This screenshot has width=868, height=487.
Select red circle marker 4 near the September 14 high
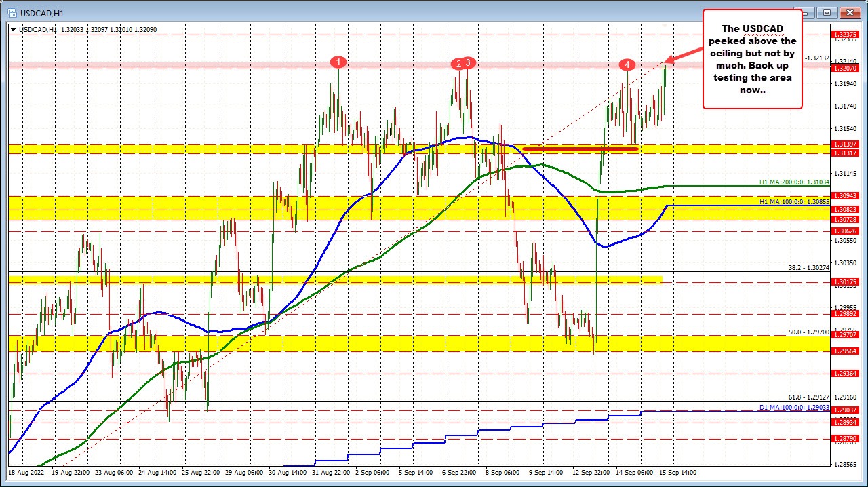[627, 65]
